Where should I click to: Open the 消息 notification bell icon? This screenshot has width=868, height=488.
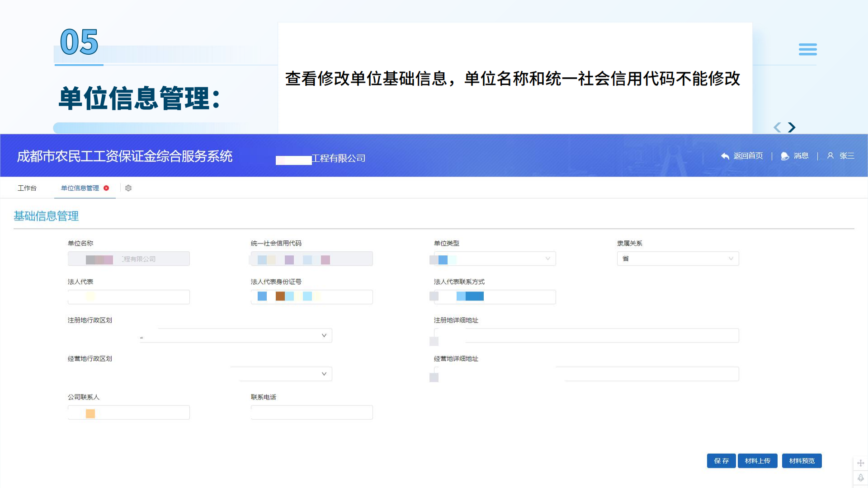point(785,156)
